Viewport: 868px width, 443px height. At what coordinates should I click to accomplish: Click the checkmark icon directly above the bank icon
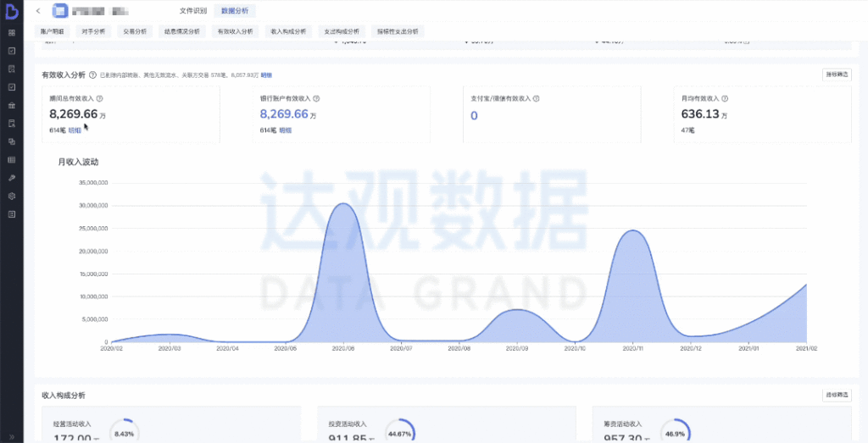[x=12, y=87]
